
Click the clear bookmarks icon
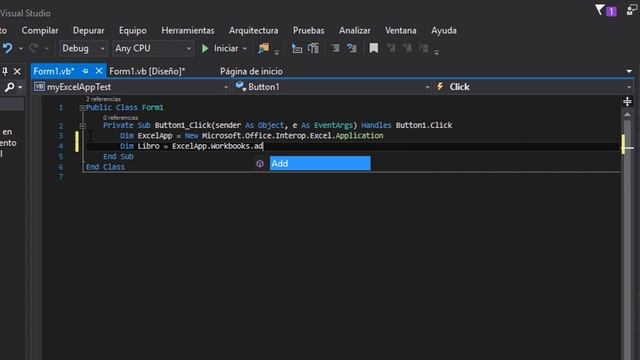tap(424, 49)
